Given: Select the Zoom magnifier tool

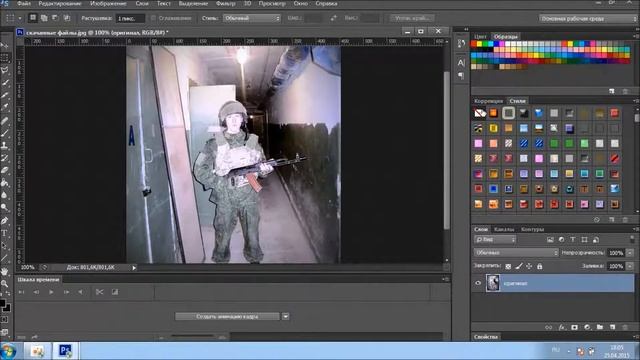Looking at the screenshot, I should pyautogui.click(x=5, y=283).
